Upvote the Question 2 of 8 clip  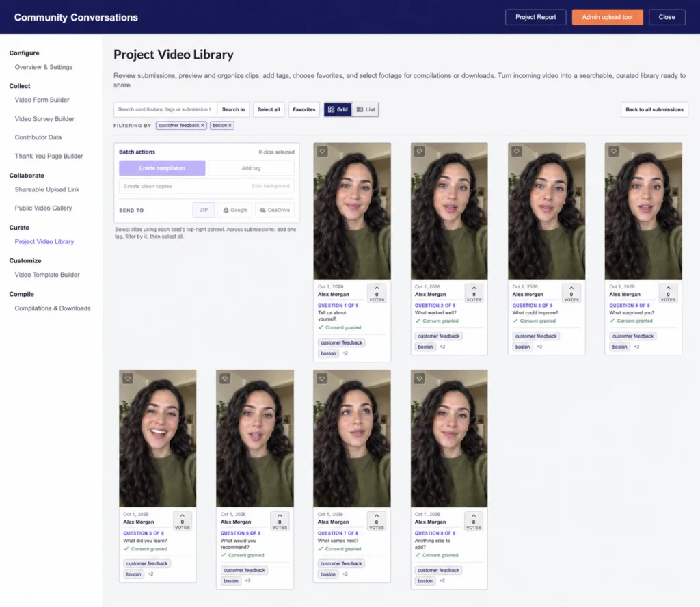point(474,293)
